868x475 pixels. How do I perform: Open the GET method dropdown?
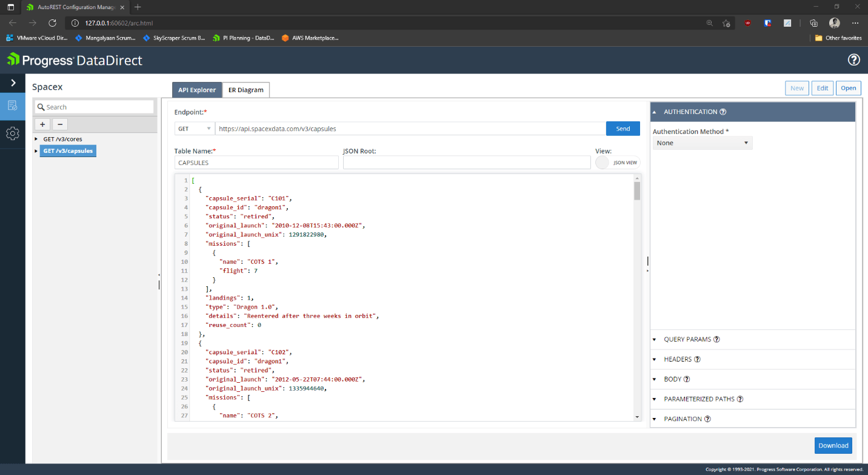point(194,129)
